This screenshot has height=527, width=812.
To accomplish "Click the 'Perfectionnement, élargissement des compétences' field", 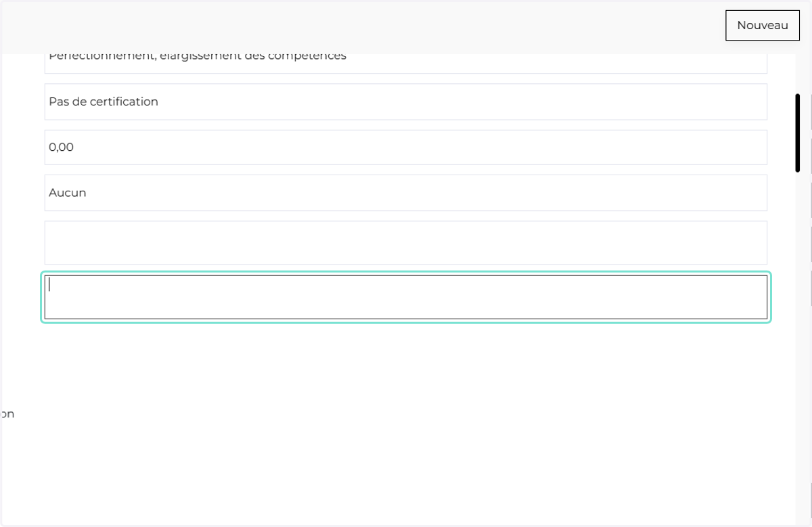I will pyautogui.click(x=406, y=63).
